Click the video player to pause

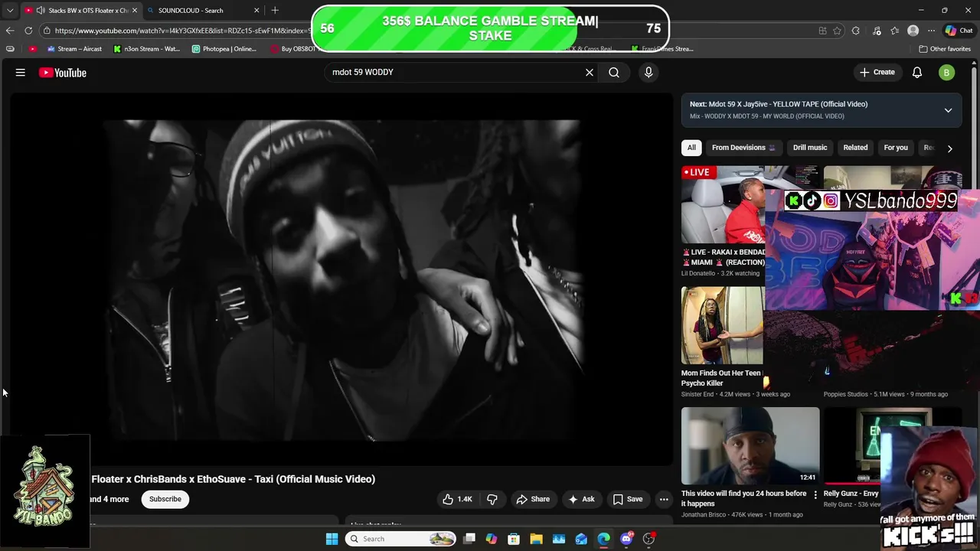[341, 279]
